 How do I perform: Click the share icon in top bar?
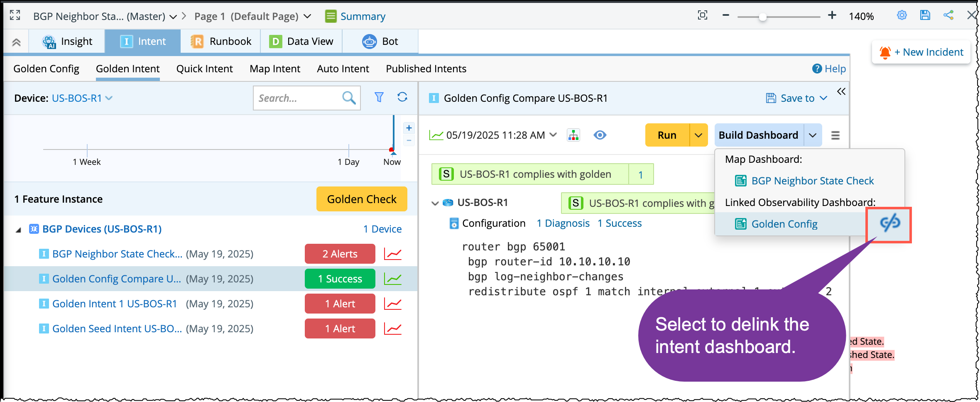coord(948,16)
